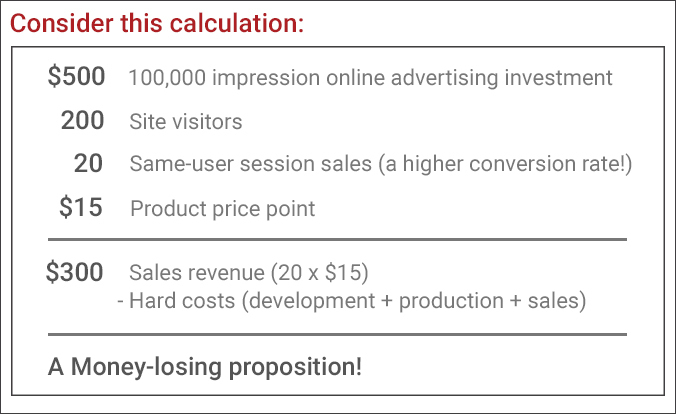676x414 pixels.
Task: Select the $15 price value
Action: [x=81, y=207]
